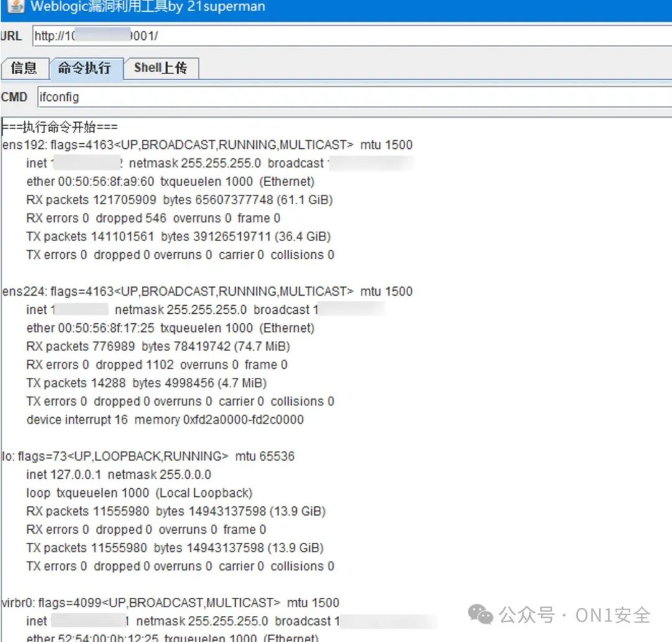The width and height of the screenshot is (672, 642).
Task: Click TX packets 141101561 line
Action: 179,237
